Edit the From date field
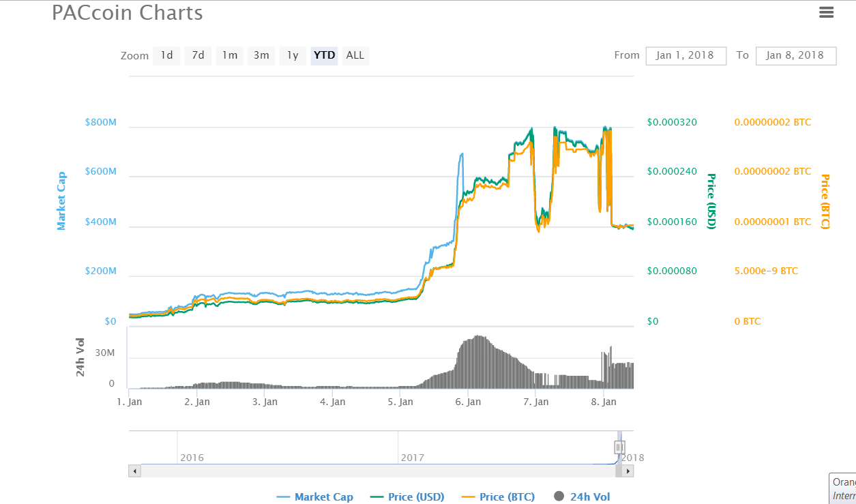 pyautogui.click(x=685, y=55)
